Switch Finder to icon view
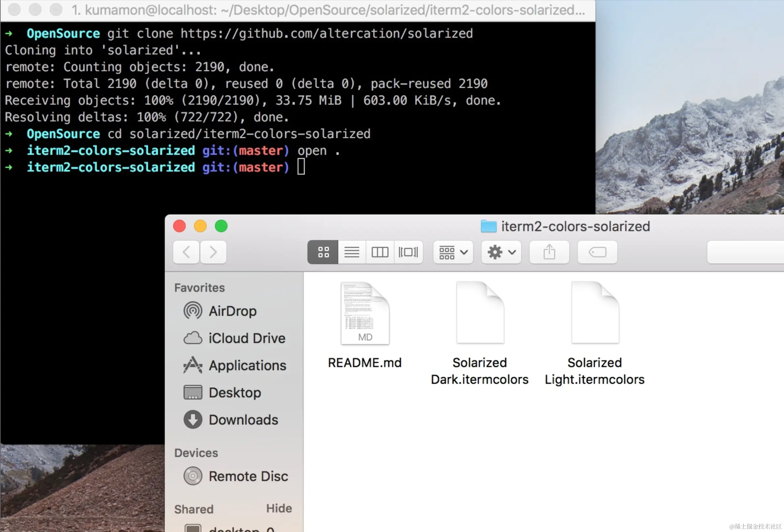This screenshot has width=784, height=532. 323,252
